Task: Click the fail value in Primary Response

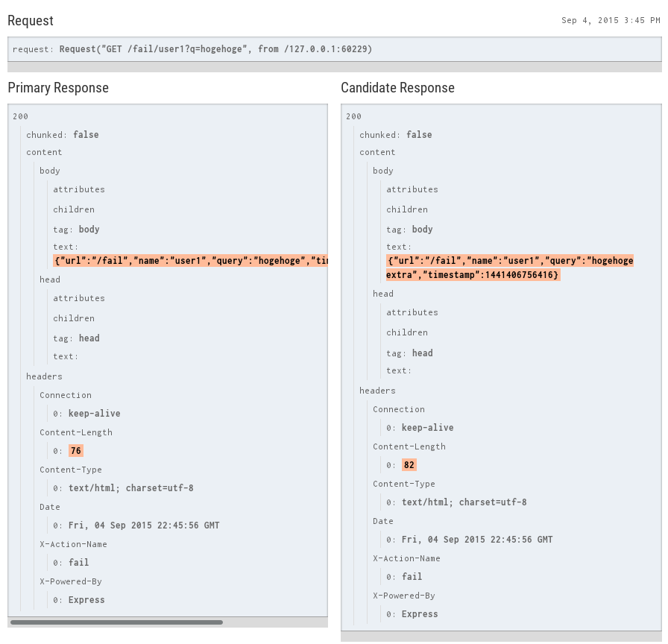Action: pyautogui.click(x=79, y=563)
